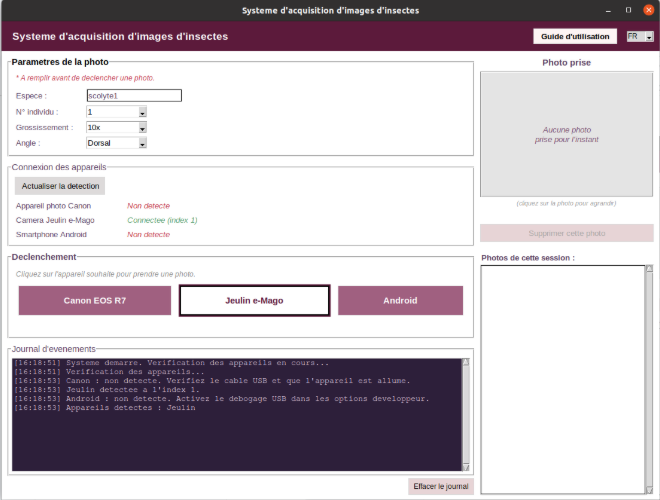Click 'Smartphone Android' label
Viewport: 660px width, 500px height.
pos(51,234)
